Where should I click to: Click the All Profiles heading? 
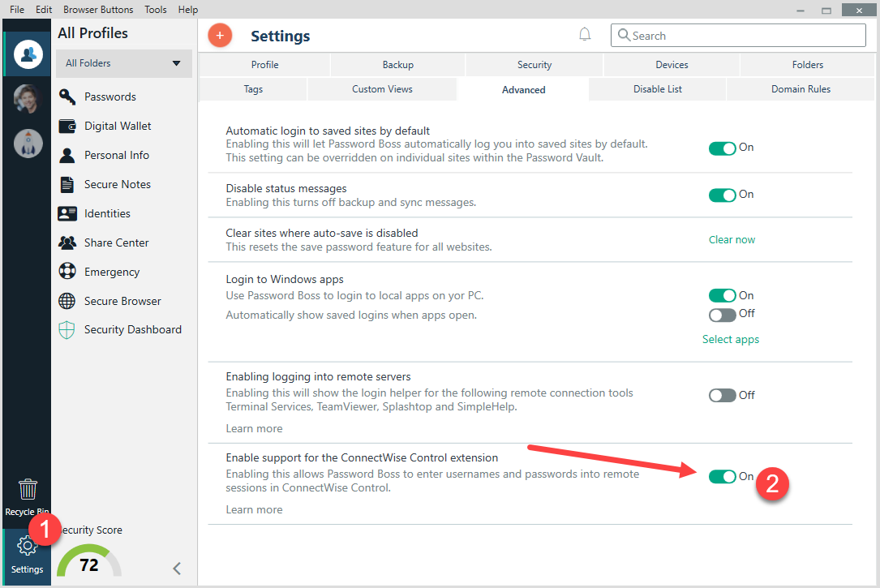tap(92, 33)
